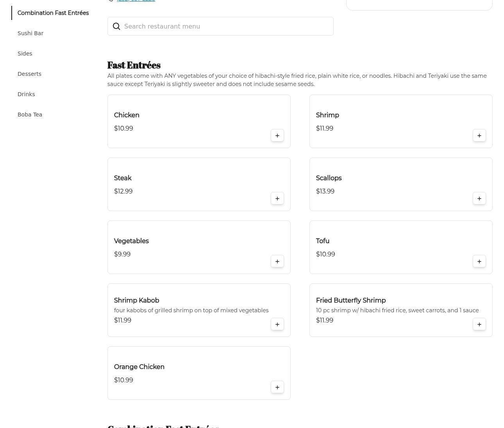Click the plus icon for Steak

click(x=277, y=199)
